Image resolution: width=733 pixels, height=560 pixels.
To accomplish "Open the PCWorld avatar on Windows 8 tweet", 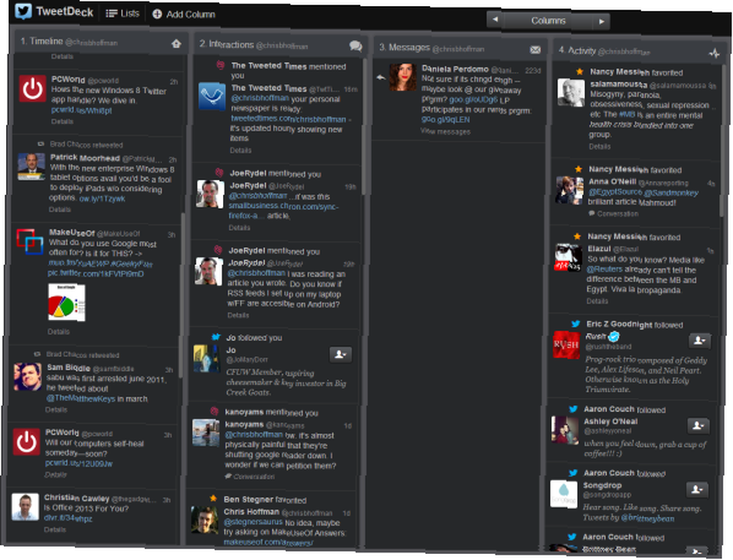I will (32, 89).
